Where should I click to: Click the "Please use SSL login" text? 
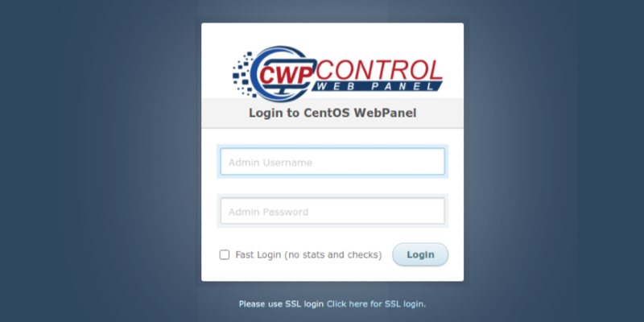pyautogui.click(x=281, y=304)
